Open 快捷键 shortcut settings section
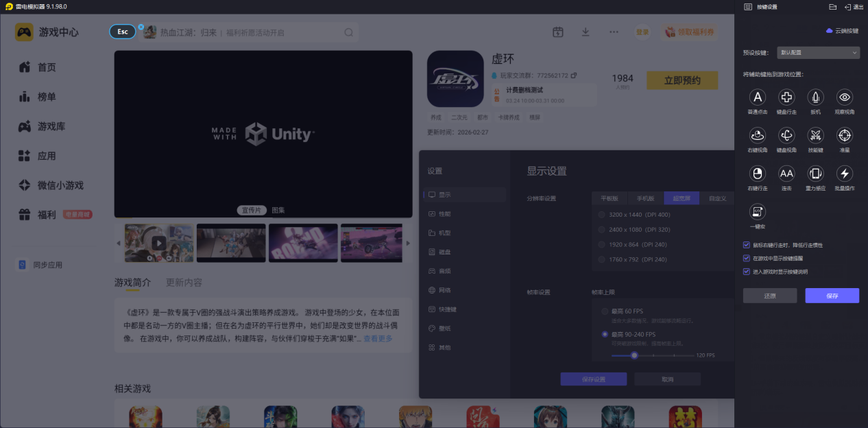 [x=465, y=309]
